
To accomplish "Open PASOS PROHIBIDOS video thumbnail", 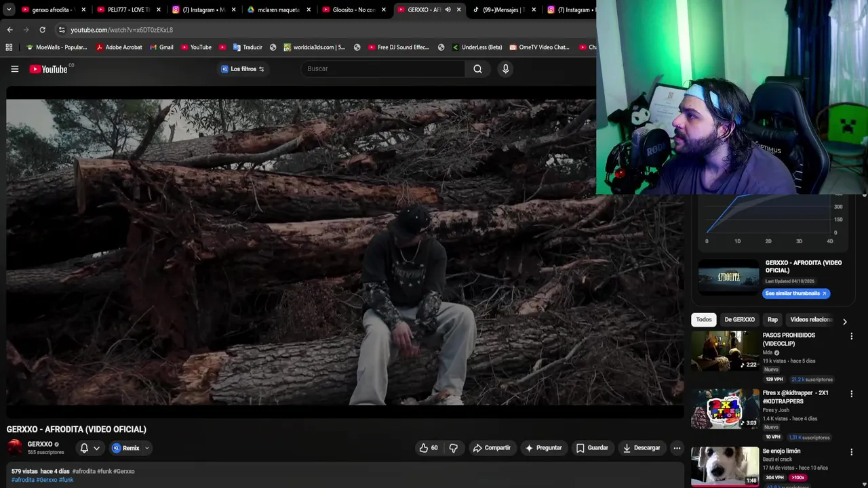I will click(x=725, y=350).
